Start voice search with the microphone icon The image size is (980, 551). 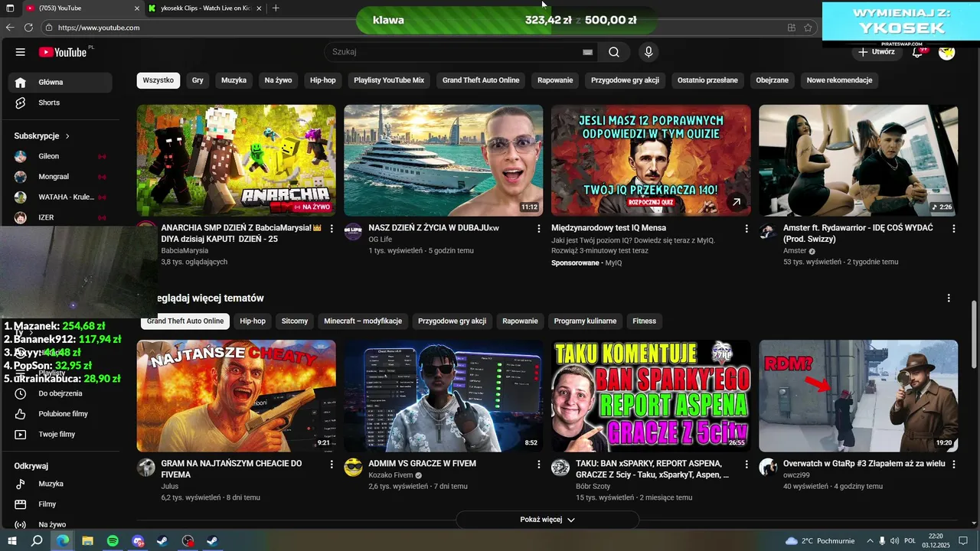tap(648, 52)
